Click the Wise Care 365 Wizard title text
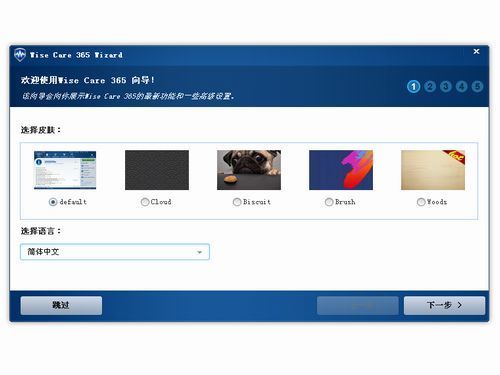 tap(76, 55)
